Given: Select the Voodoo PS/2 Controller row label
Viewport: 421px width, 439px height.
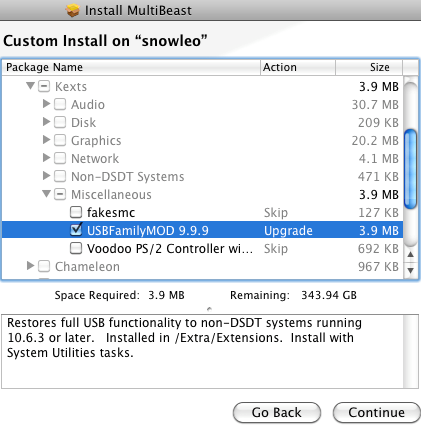Looking at the screenshot, I should [170, 249].
